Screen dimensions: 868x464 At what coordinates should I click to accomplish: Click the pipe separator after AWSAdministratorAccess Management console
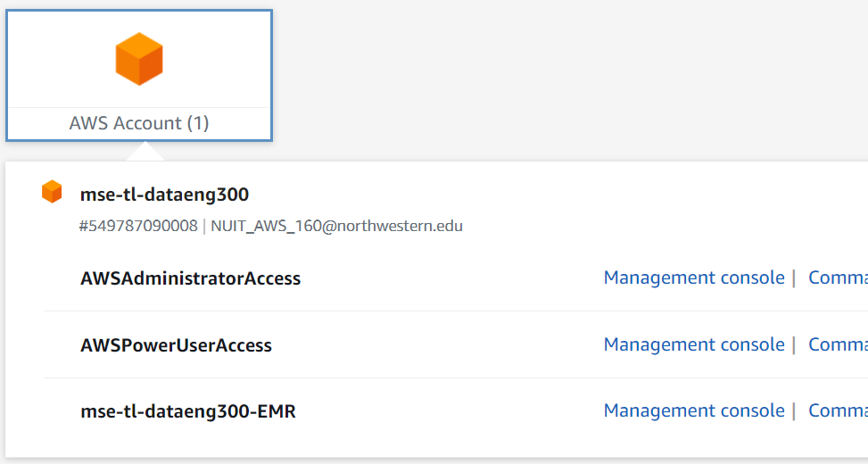(x=794, y=278)
